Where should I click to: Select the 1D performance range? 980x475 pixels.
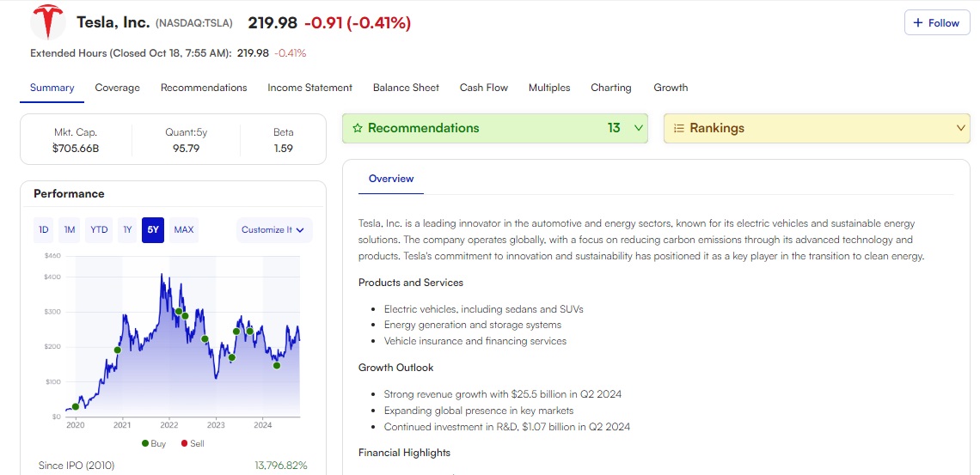pos(44,229)
